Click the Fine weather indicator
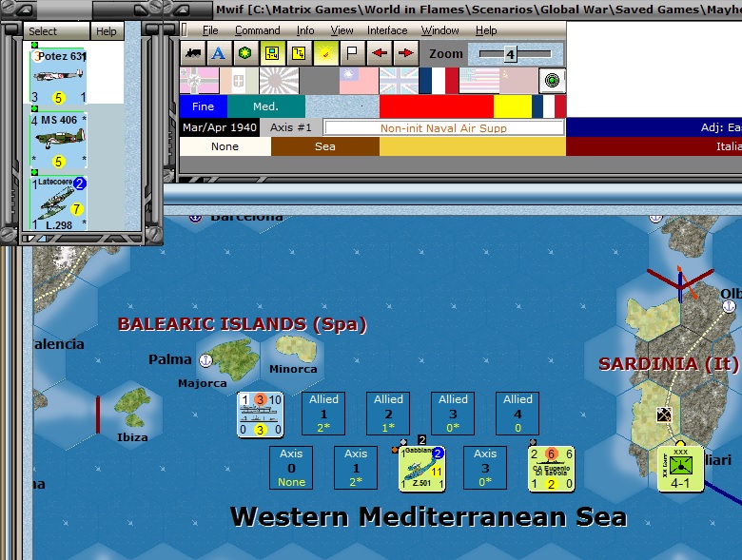 (204, 106)
